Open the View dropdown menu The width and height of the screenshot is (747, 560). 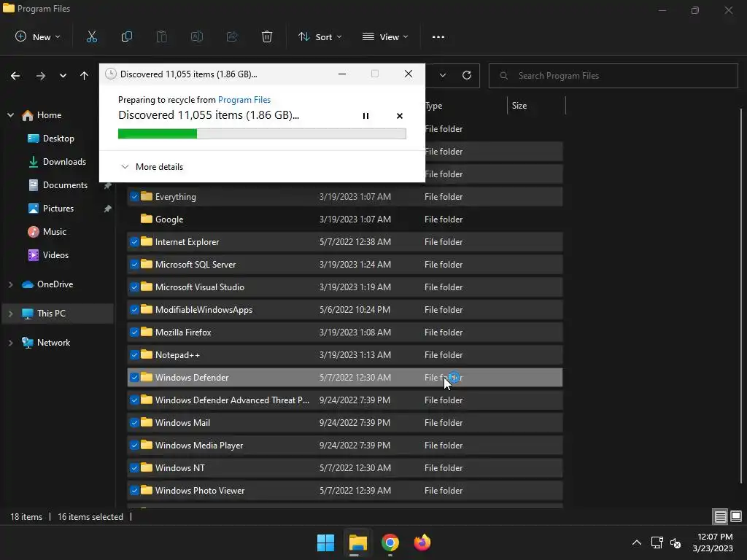385,36
